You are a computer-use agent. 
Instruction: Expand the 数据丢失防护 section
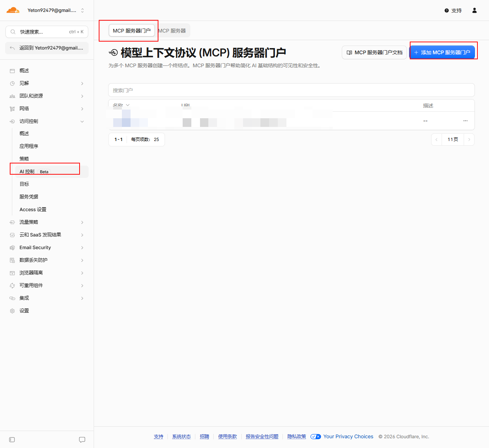point(47,260)
